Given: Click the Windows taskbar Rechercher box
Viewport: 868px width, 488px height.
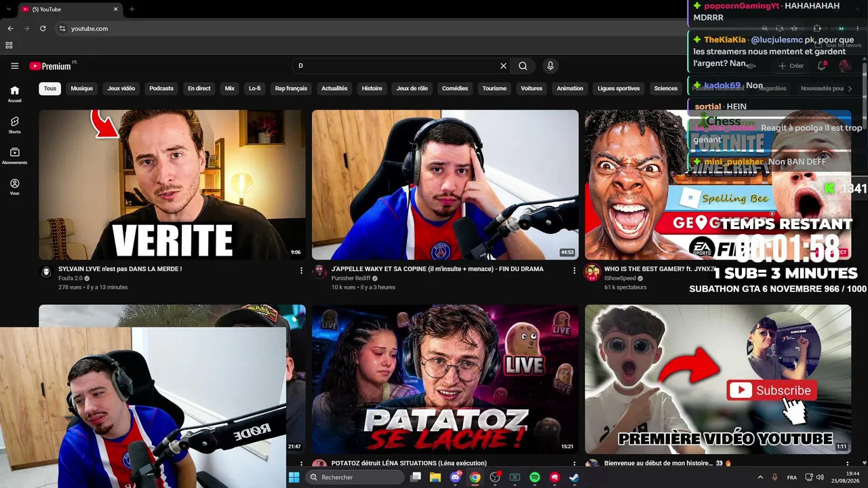Looking at the screenshot, I should click(x=355, y=477).
